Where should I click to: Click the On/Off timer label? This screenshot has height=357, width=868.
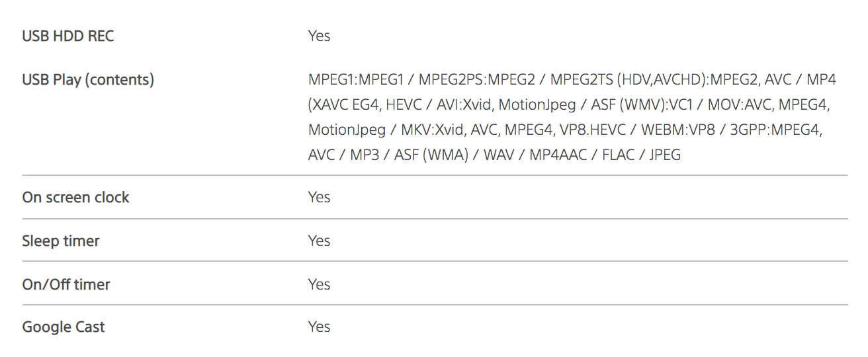(x=66, y=285)
